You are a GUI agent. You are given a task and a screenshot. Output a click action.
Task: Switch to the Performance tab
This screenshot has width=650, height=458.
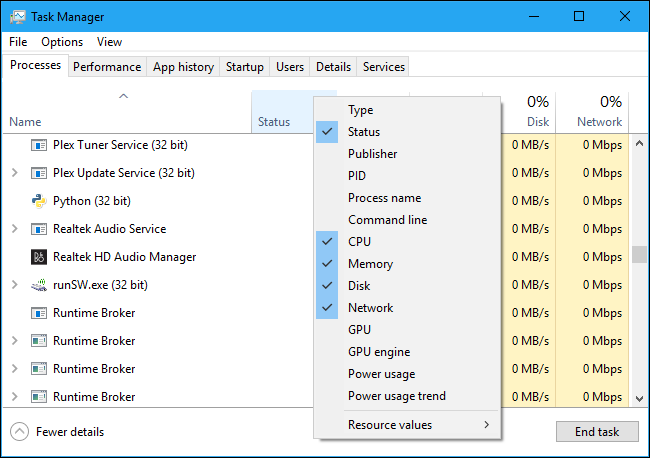click(x=107, y=67)
